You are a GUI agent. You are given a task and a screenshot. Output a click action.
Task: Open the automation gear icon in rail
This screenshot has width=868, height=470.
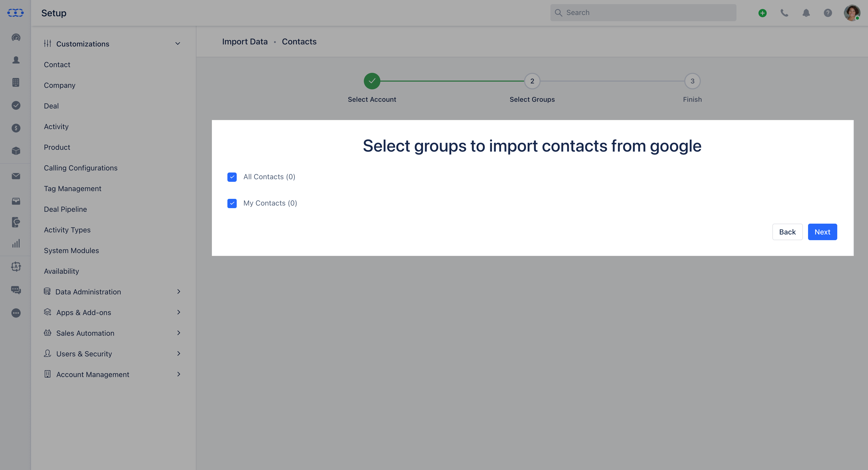click(x=16, y=267)
